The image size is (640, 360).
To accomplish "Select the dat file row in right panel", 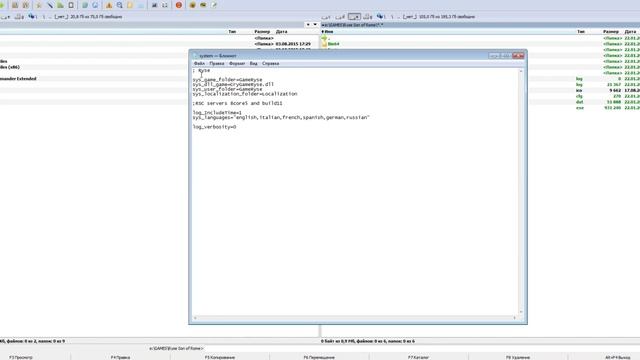I will pyautogui.click(x=584, y=102).
